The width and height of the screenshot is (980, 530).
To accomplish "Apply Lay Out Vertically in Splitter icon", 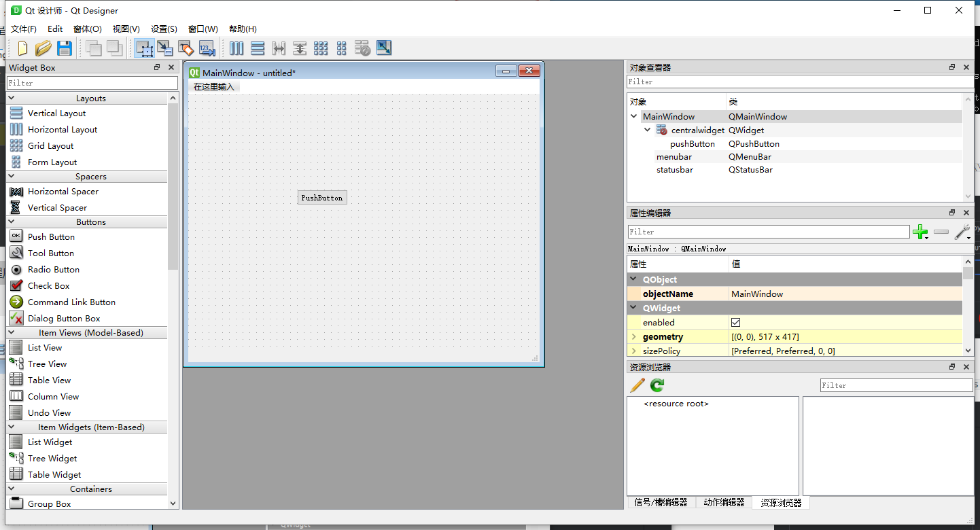I will 300,48.
